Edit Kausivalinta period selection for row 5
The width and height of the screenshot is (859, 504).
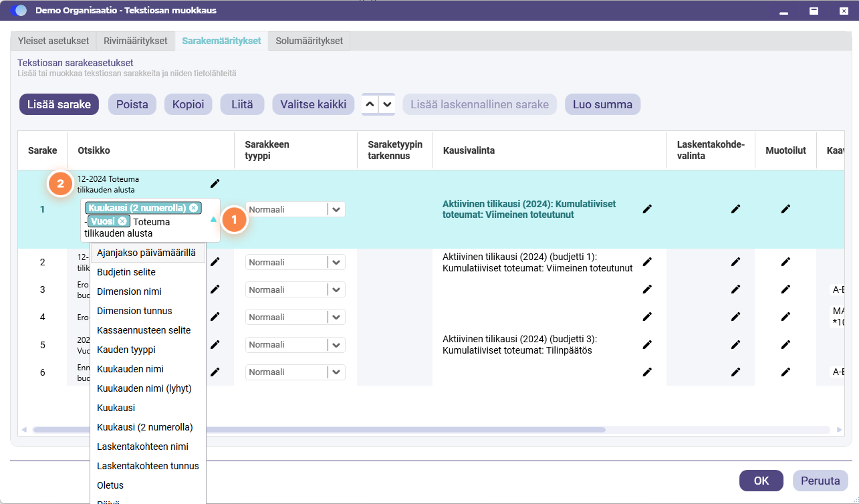[x=647, y=344]
